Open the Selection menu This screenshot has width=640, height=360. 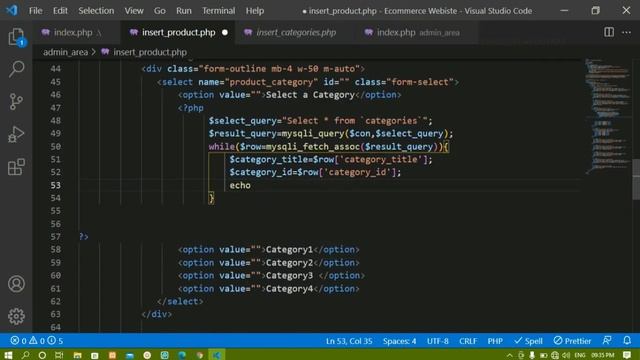click(96, 11)
